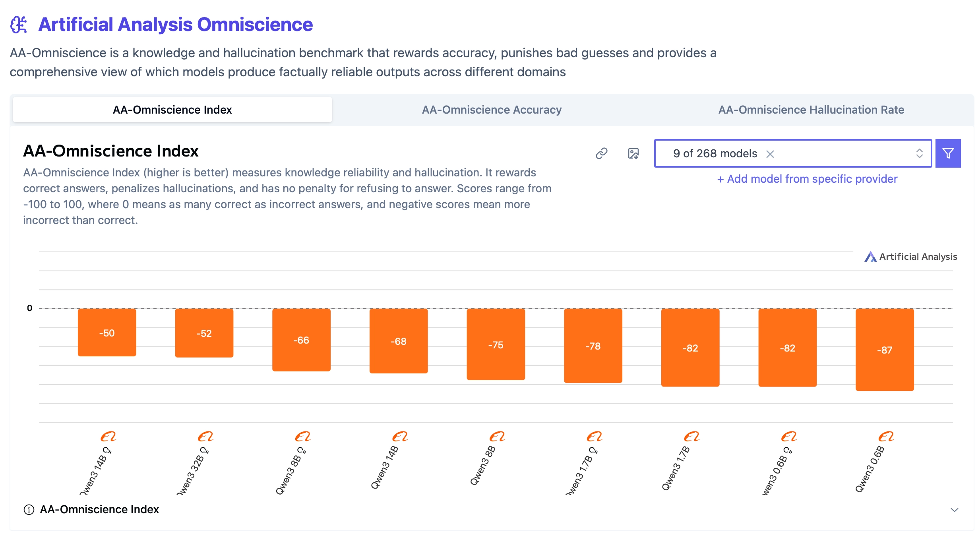This screenshot has width=980, height=549.
Task: Open the purple filter funnel button
Action: (x=948, y=153)
